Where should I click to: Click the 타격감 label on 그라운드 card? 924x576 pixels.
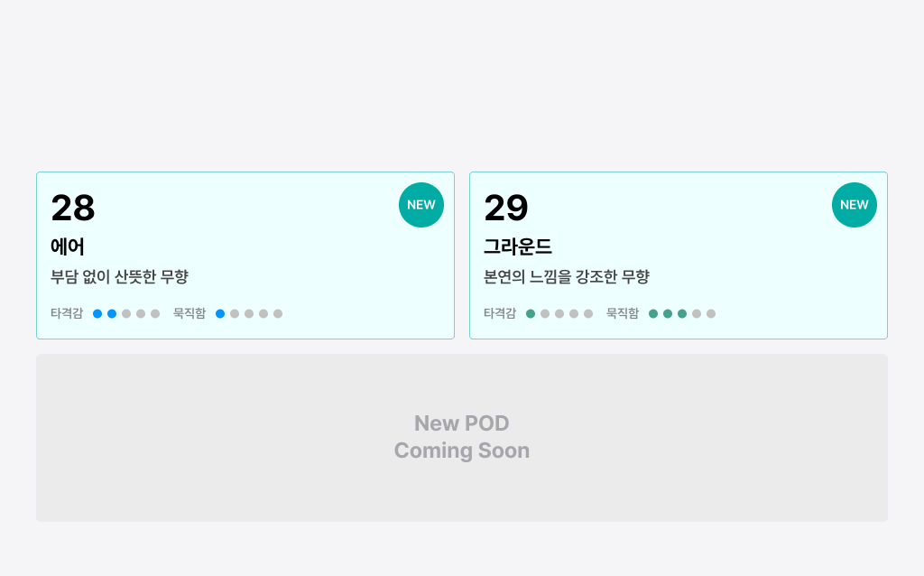tap(500, 314)
